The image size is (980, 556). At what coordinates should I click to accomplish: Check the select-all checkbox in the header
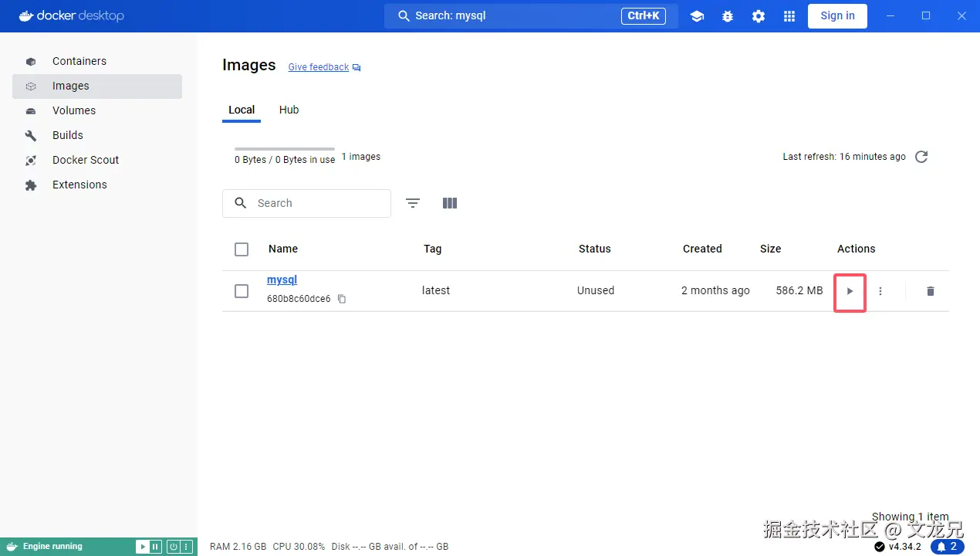coord(242,249)
